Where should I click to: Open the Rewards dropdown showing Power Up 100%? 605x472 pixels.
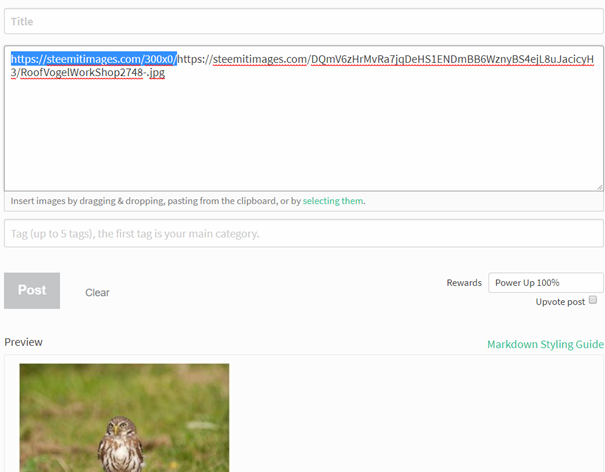[x=546, y=283]
